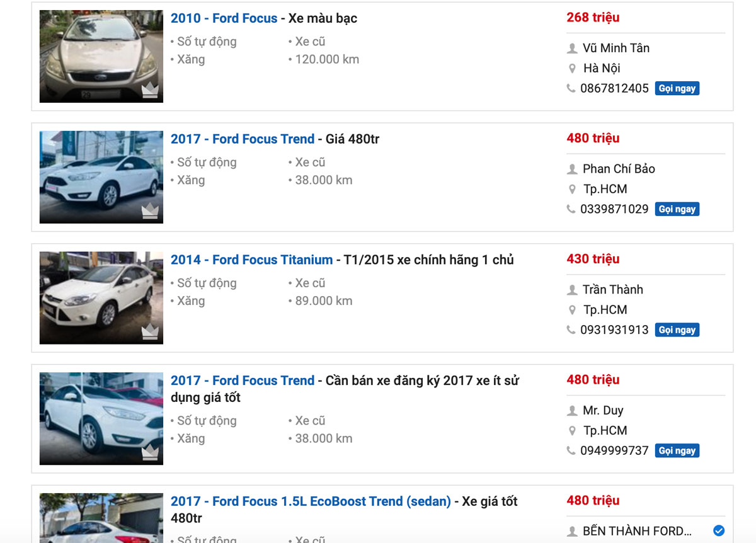Screen dimensions: 756x543
Task: Click the white 2014 Focus Titanium thumbnail
Action: click(101, 297)
